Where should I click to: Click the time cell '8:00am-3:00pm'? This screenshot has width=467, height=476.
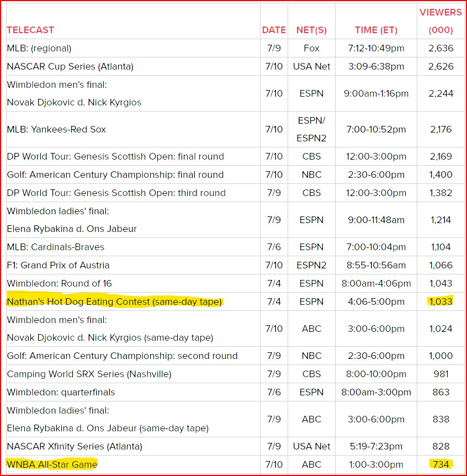pyautogui.click(x=376, y=392)
